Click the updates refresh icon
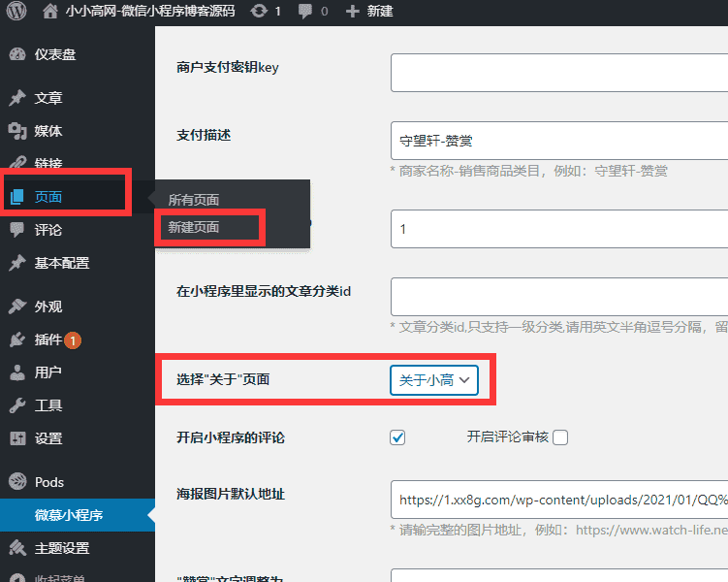The height and width of the screenshot is (582, 728). click(x=260, y=12)
